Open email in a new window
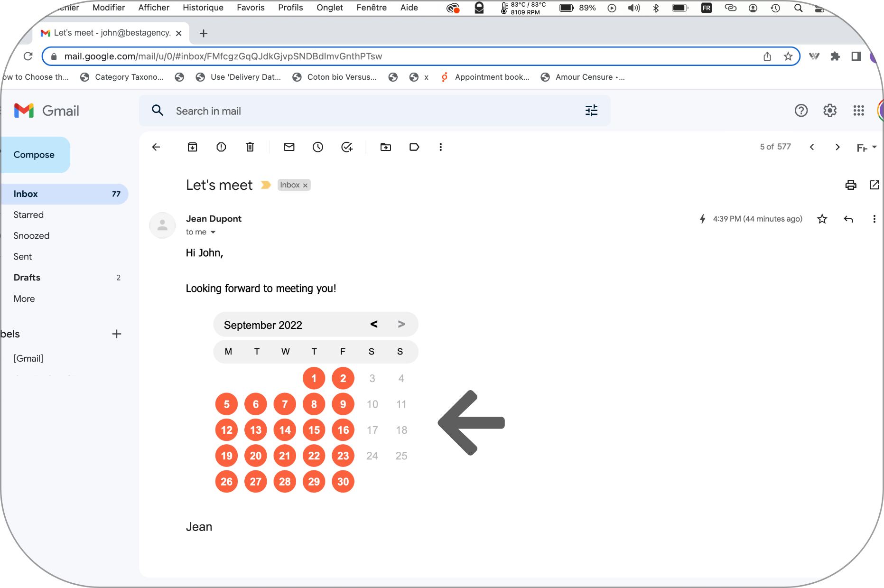Viewport: 884px width, 588px height. (x=874, y=185)
